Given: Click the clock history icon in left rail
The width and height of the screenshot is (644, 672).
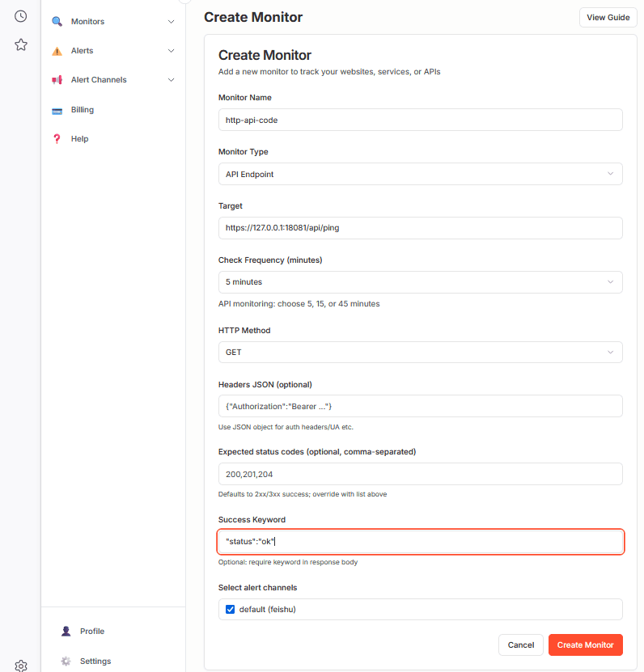Looking at the screenshot, I should click(x=20, y=15).
